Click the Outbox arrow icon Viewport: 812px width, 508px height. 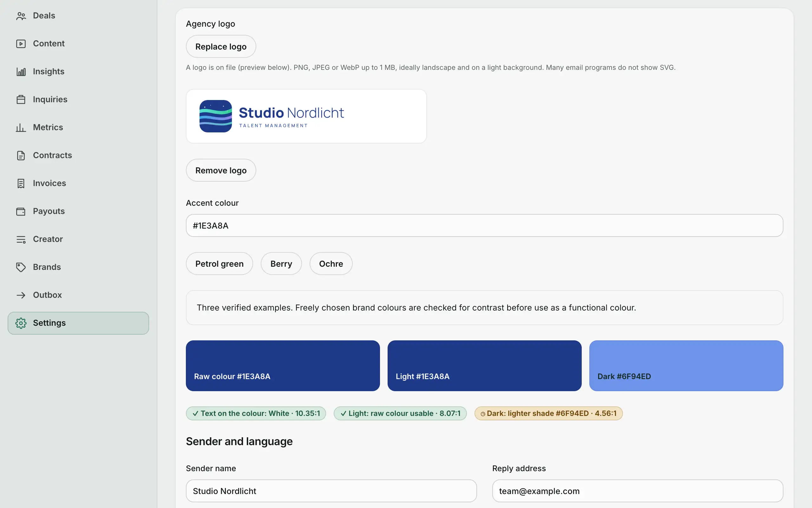(x=21, y=295)
